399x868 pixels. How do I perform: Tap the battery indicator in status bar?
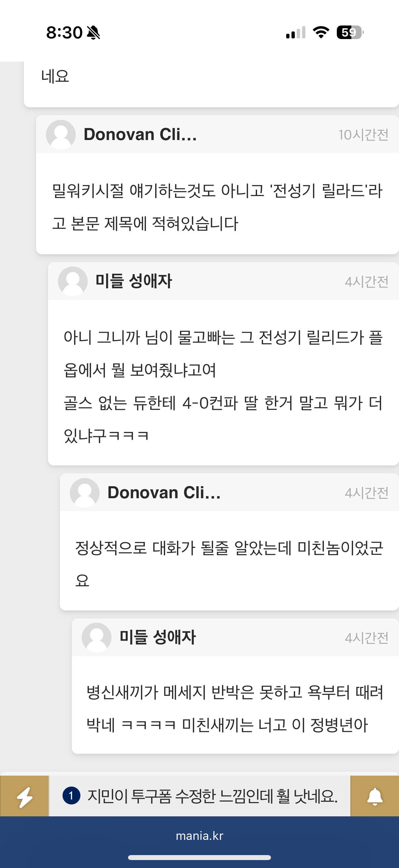[350, 32]
